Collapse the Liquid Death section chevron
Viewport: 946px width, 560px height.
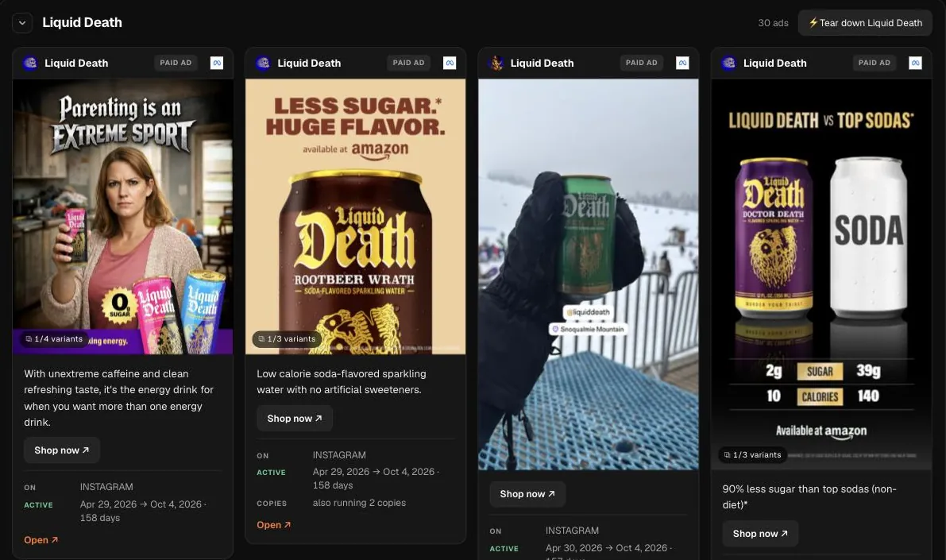click(21, 23)
